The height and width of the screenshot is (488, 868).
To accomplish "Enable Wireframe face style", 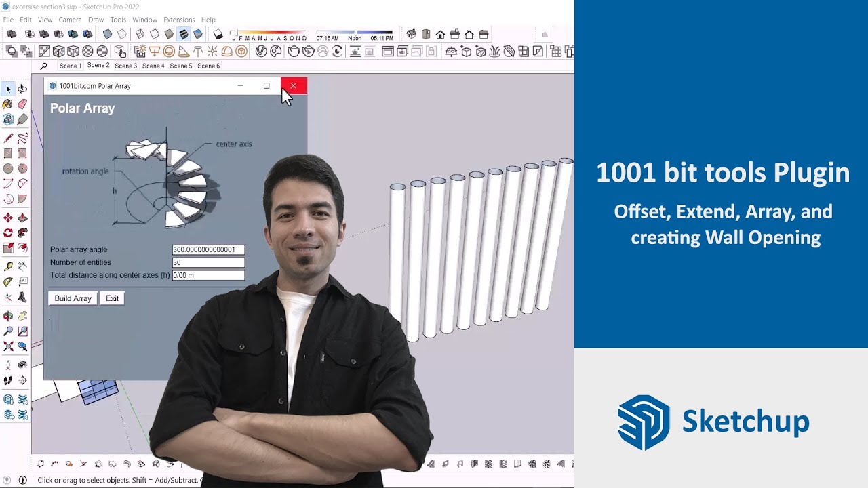I will (140, 34).
